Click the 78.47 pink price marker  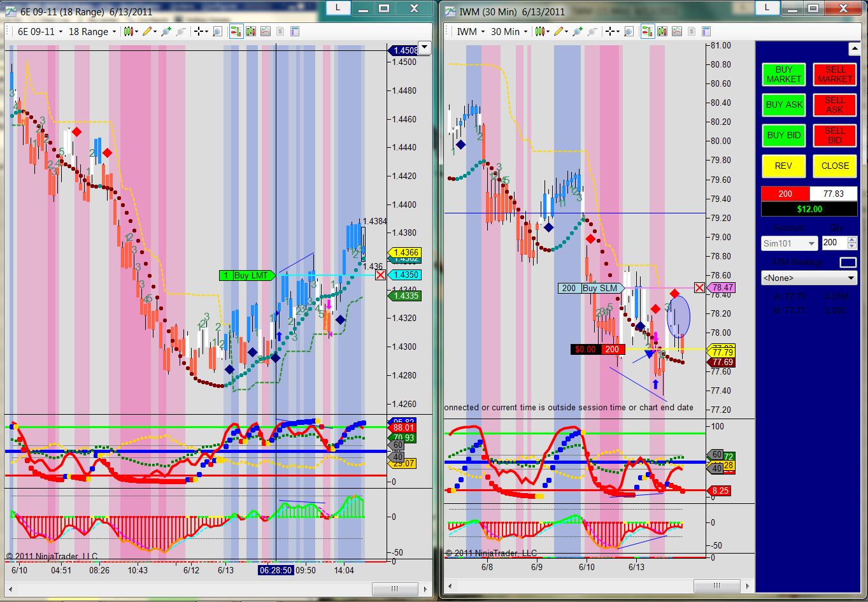(x=722, y=287)
